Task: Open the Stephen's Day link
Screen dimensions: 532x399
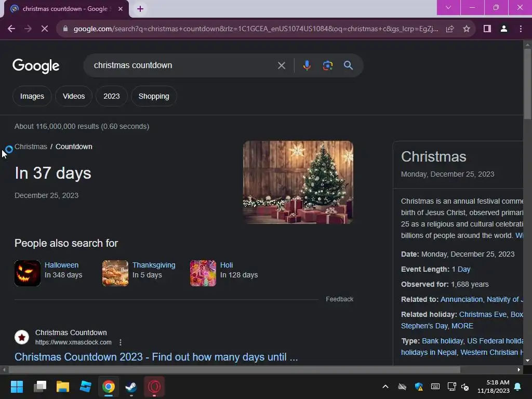Action: coord(424,326)
